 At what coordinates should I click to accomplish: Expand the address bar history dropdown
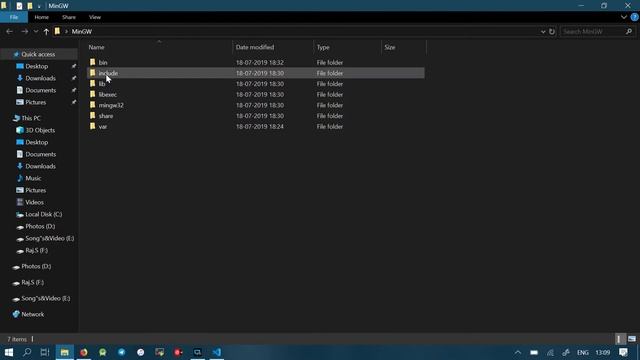pos(543,31)
